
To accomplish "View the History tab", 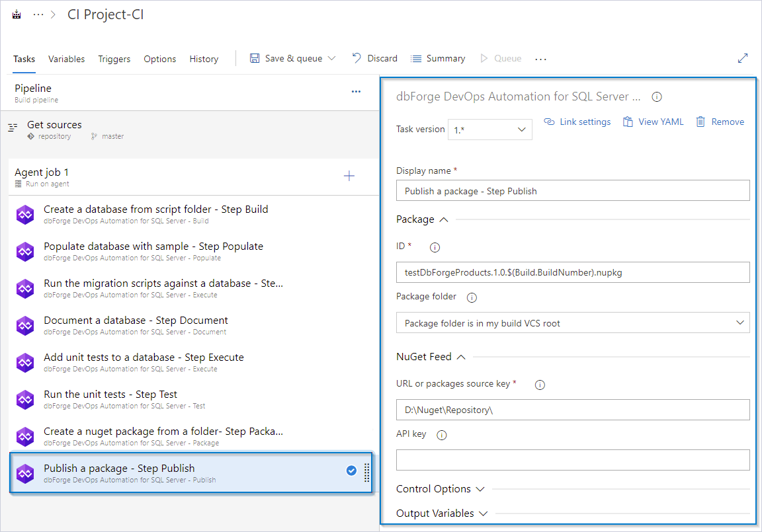I will click(204, 59).
